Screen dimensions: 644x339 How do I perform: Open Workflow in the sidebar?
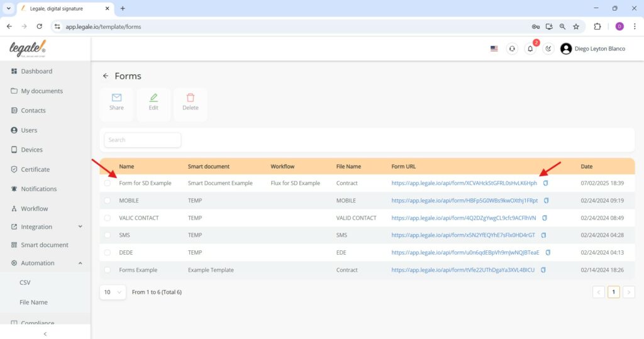pos(34,209)
